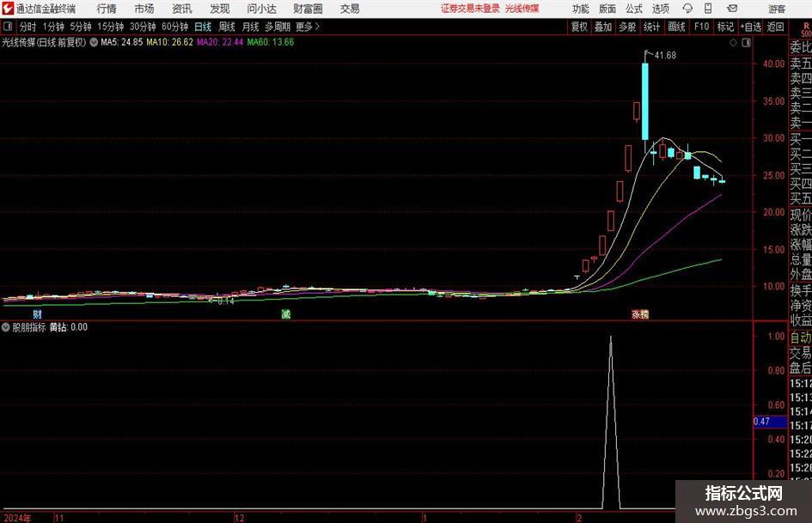Open the 发现 menu

[x=220, y=9]
